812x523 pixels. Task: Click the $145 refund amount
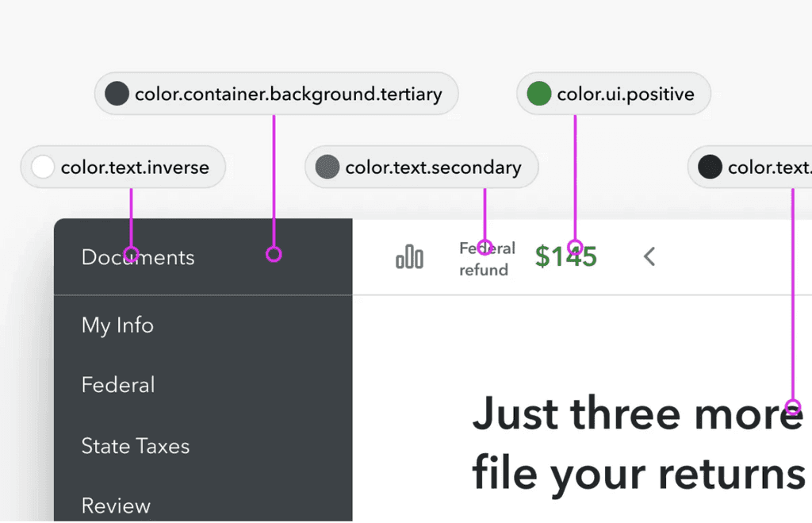565,256
